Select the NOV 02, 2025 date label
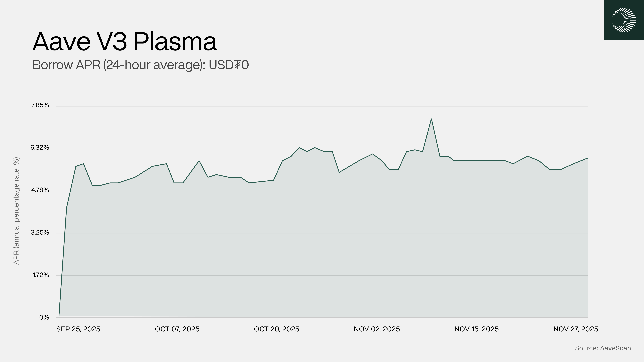The image size is (644, 362). pos(377,329)
